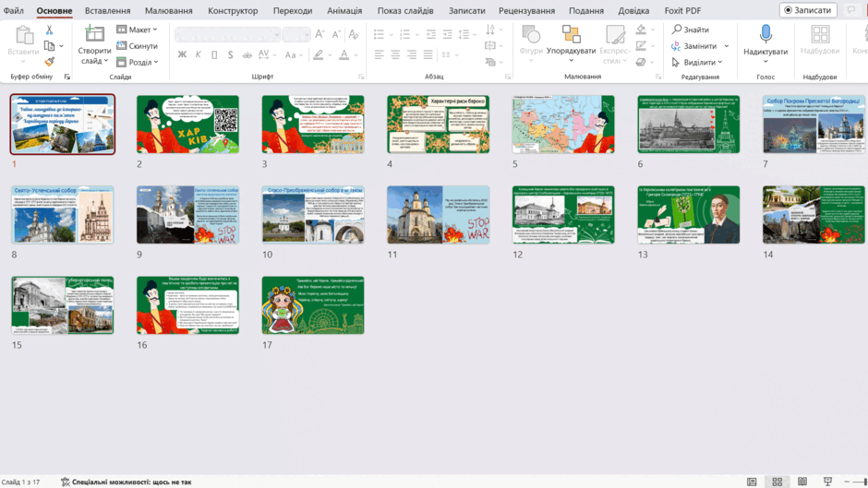Switch to the Анімація tab
This screenshot has height=488, width=868.
(344, 10)
